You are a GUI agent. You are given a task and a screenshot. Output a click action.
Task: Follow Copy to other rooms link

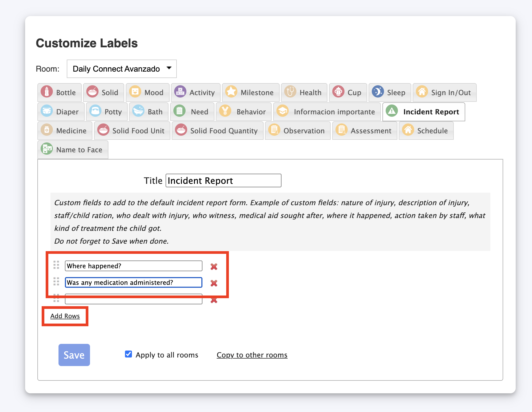(x=252, y=355)
